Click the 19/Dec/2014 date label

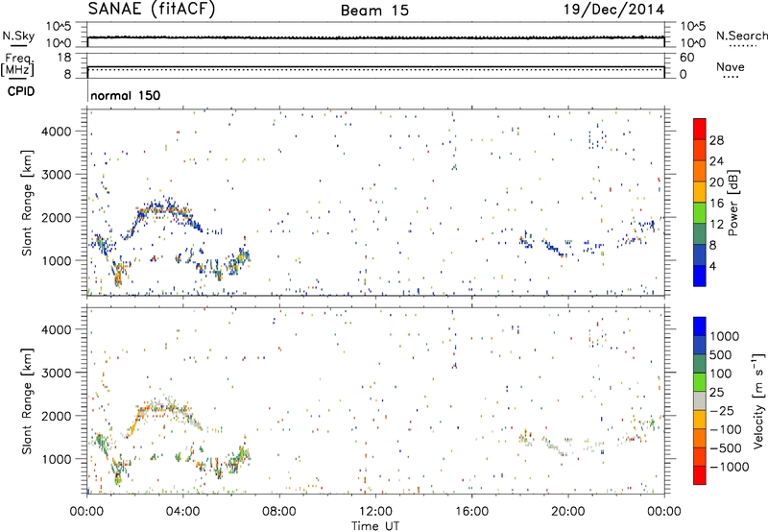point(613,10)
